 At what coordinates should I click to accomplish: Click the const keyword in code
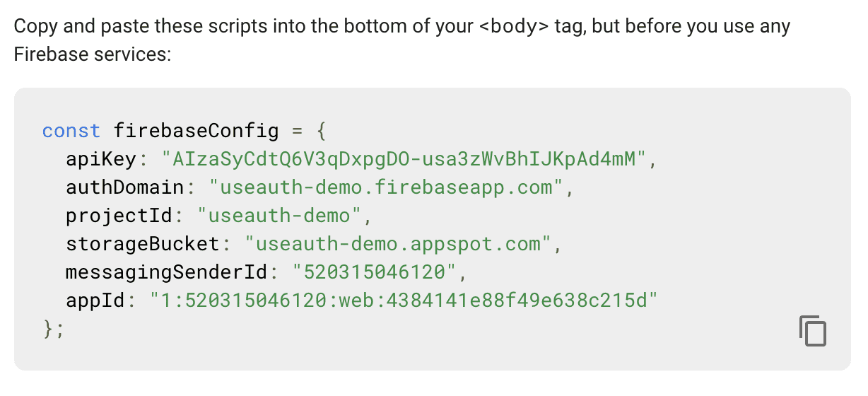click(x=71, y=132)
